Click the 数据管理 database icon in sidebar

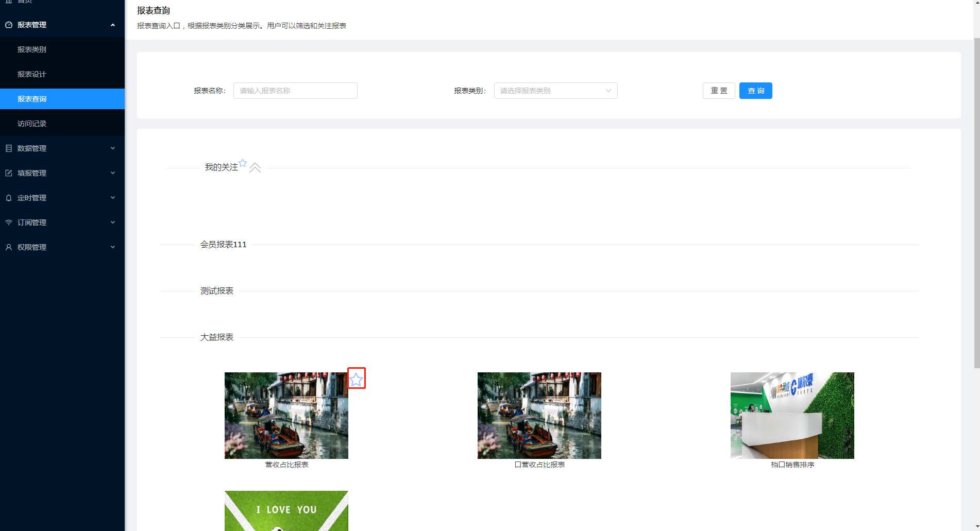pos(9,148)
